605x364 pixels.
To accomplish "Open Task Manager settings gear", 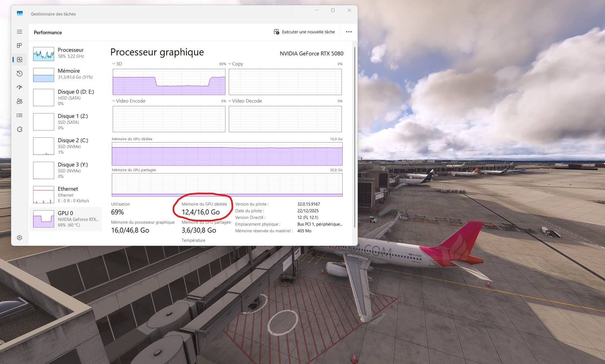I will click(20, 238).
